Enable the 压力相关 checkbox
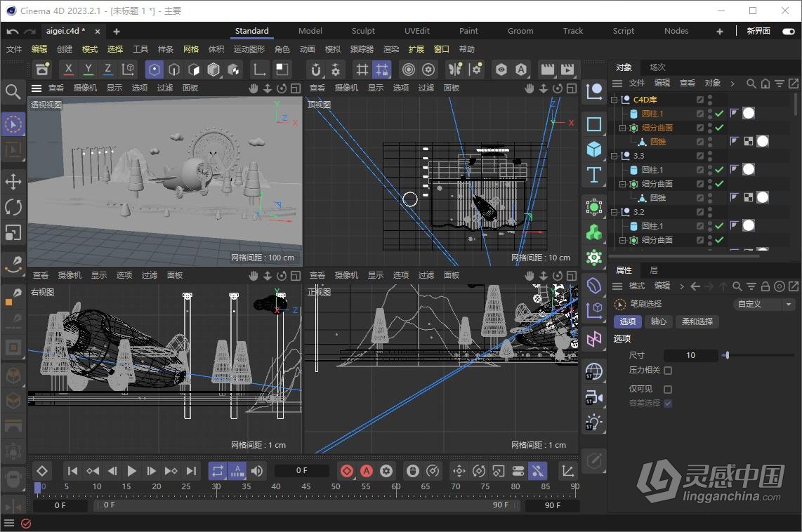This screenshot has height=532, width=802. [x=667, y=371]
